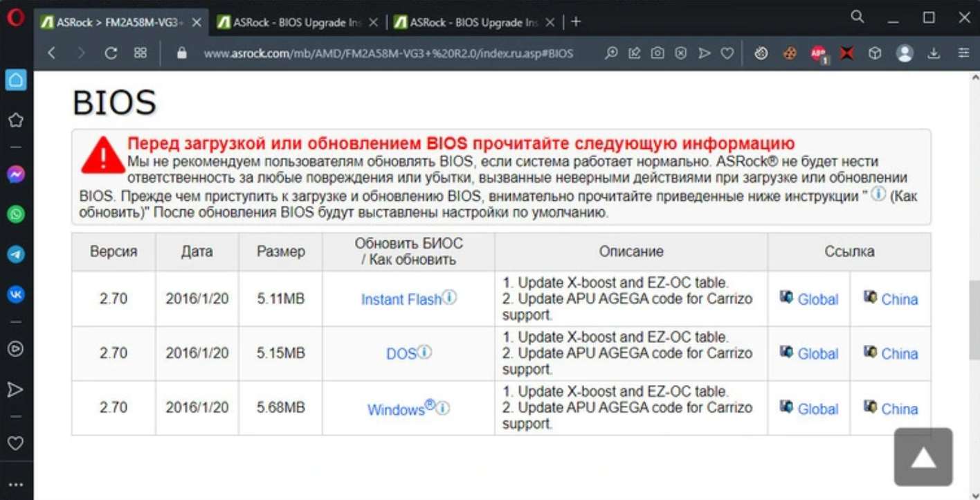Open the user profile avatar
Screen dimensions: 980x500
pyautogui.click(x=905, y=53)
